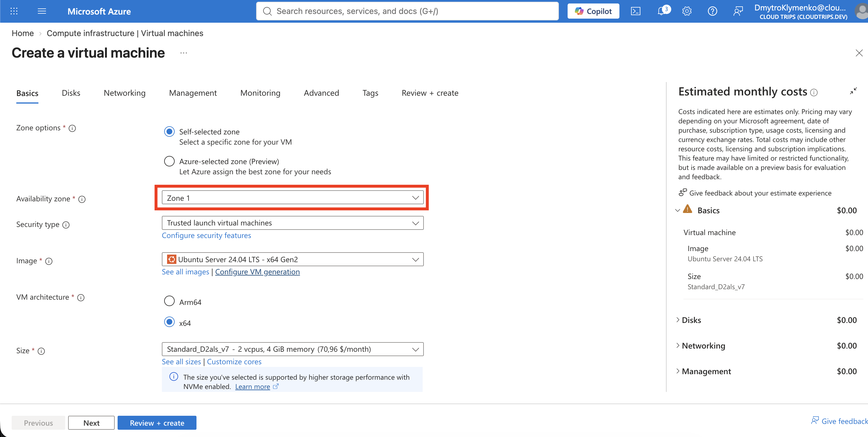The image size is (868, 437).
Task: Show info tooltip for Security type
Action: click(66, 225)
